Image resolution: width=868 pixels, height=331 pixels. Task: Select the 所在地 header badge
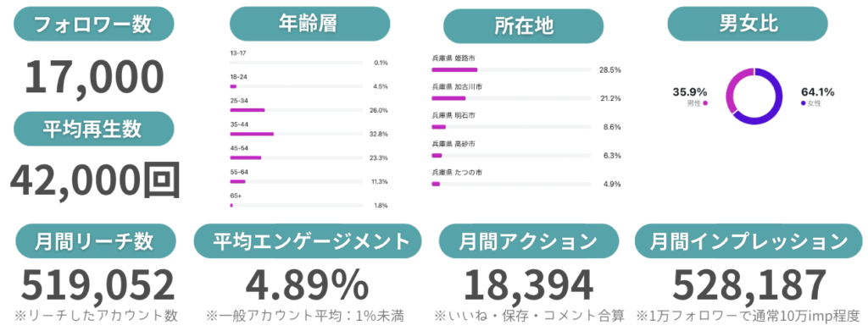(x=524, y=26)
